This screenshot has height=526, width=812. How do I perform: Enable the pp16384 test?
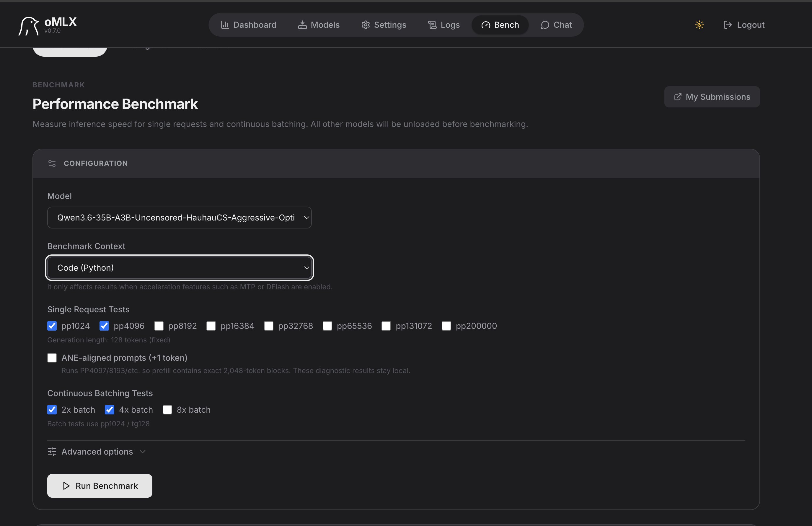(211, 326)
